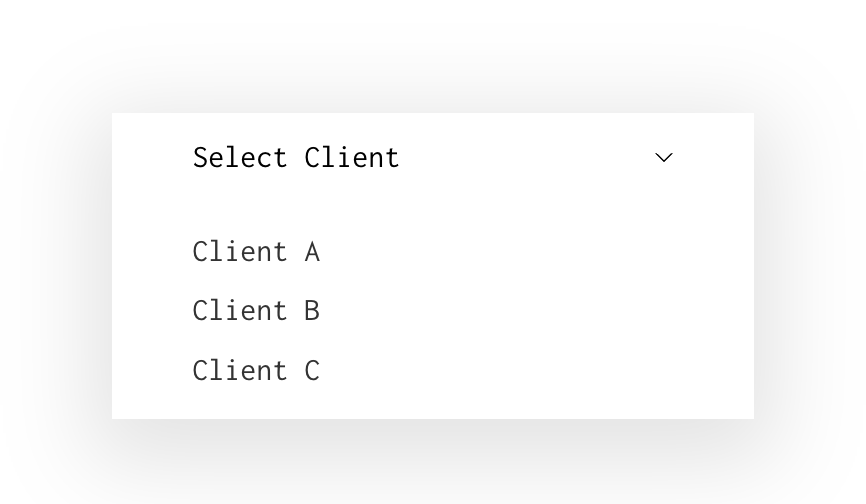Set the client to Client B
The image size is (866, 504).
click(256, 311)
